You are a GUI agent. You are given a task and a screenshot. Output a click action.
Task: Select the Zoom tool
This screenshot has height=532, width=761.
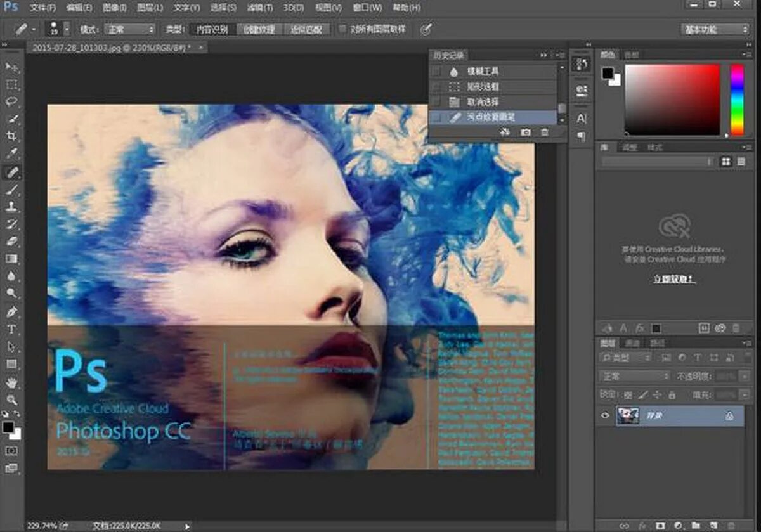pyautogui.click(x=12, y=399)
